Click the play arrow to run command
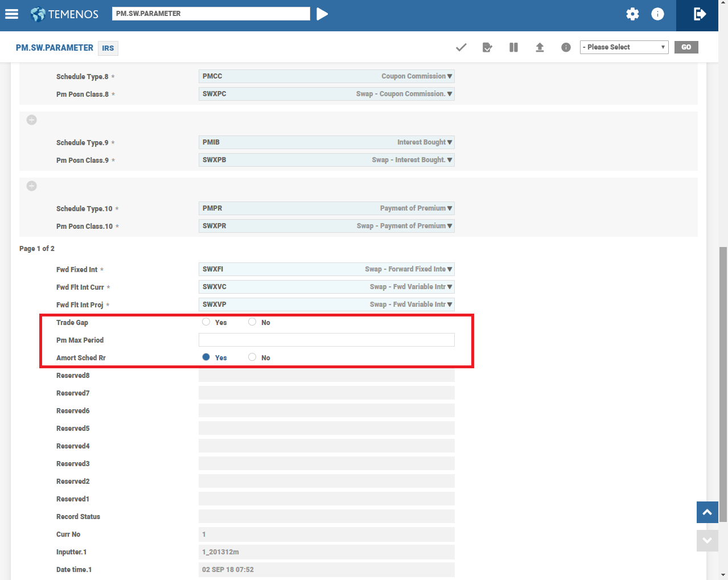The image size is (728, 580). tap(322, 14)
